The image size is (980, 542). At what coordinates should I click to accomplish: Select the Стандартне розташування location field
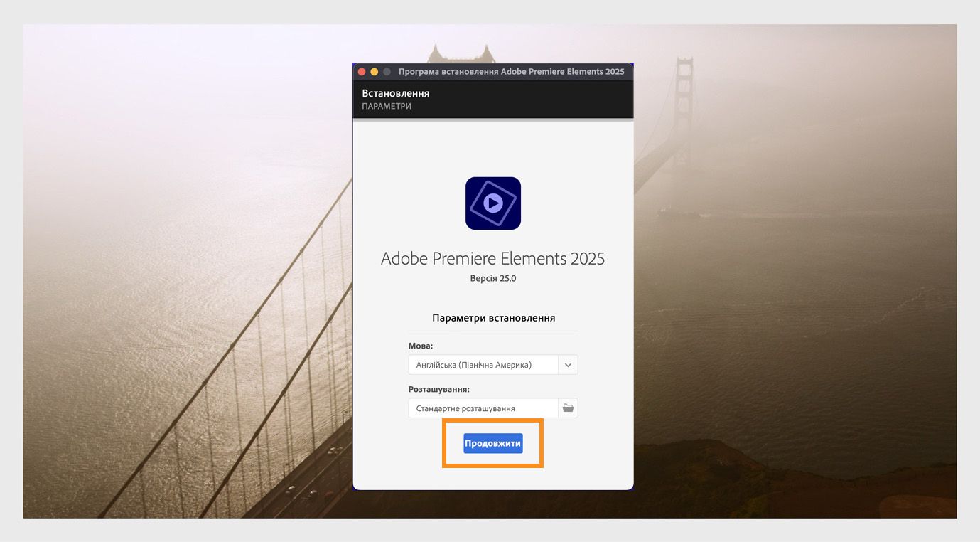tap(483, 408)
